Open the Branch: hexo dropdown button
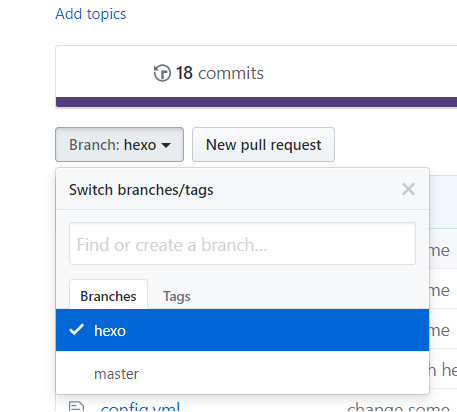457x412 pixels. click(x=119, y=145)
